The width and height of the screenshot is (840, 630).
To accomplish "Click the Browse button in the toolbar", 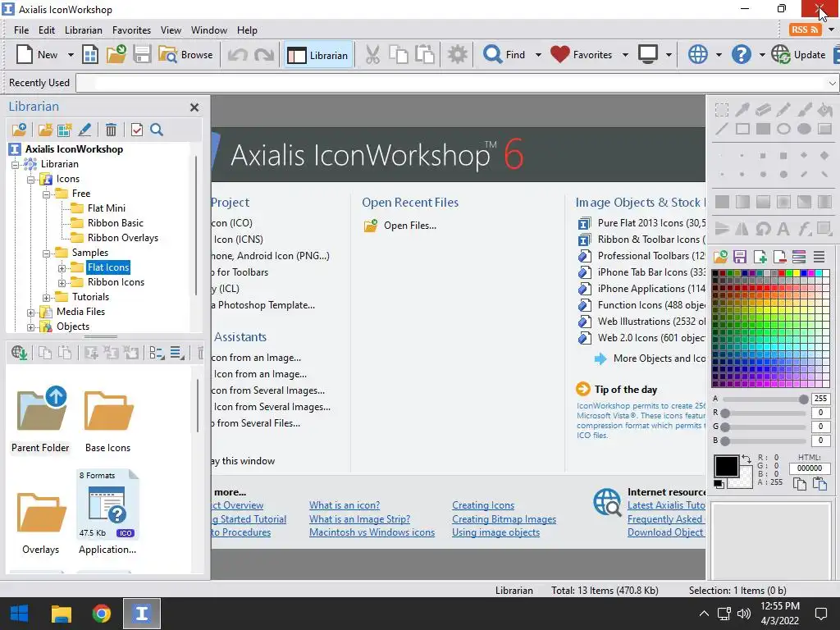I will tap(186, 55).
